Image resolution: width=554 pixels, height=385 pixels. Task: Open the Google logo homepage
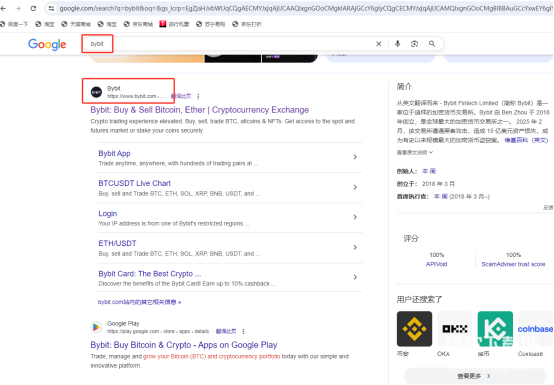(x=47, y=45)
